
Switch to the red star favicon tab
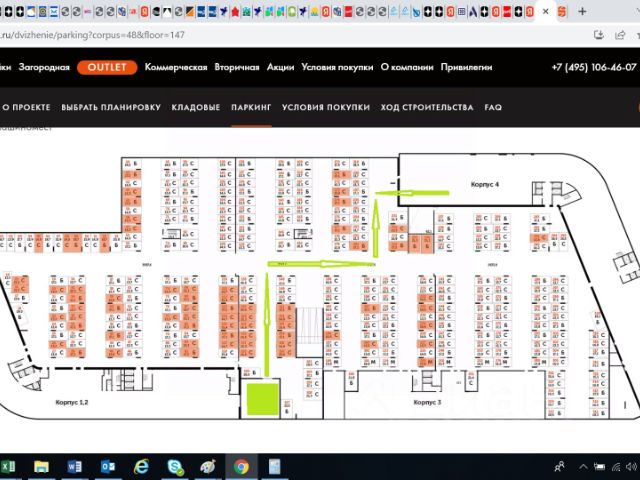pyautogui.click(x=235, y=12)
